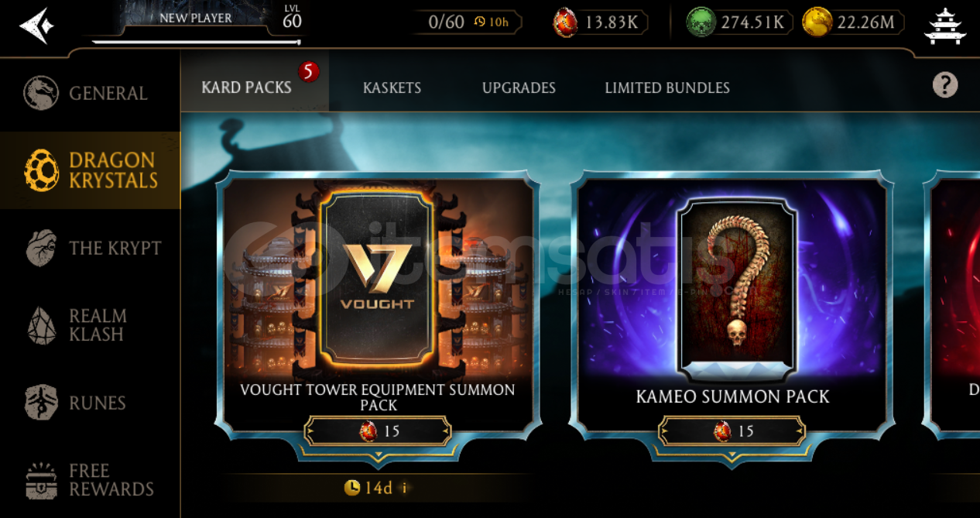Open The Krypt heart icon

[41, 248]
